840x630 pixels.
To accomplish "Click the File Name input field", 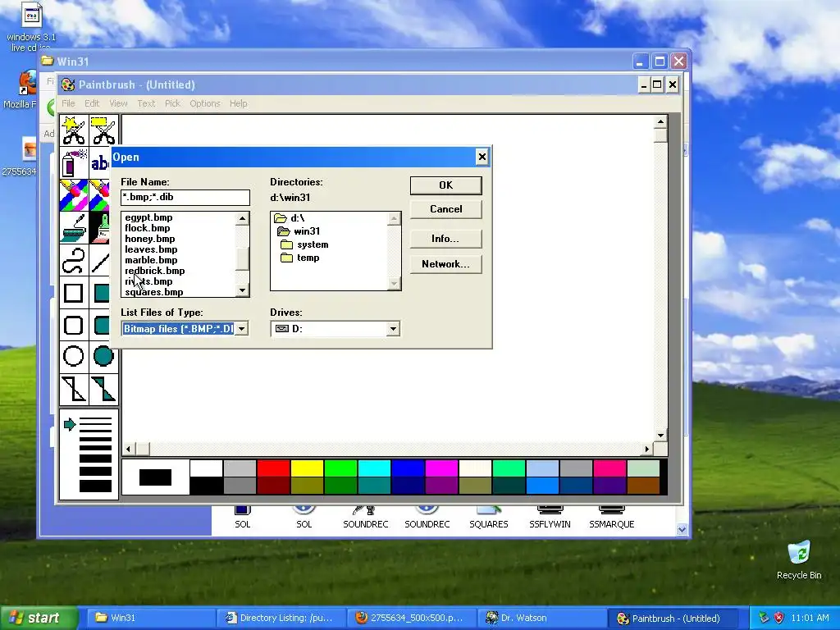I will point(185,197).
